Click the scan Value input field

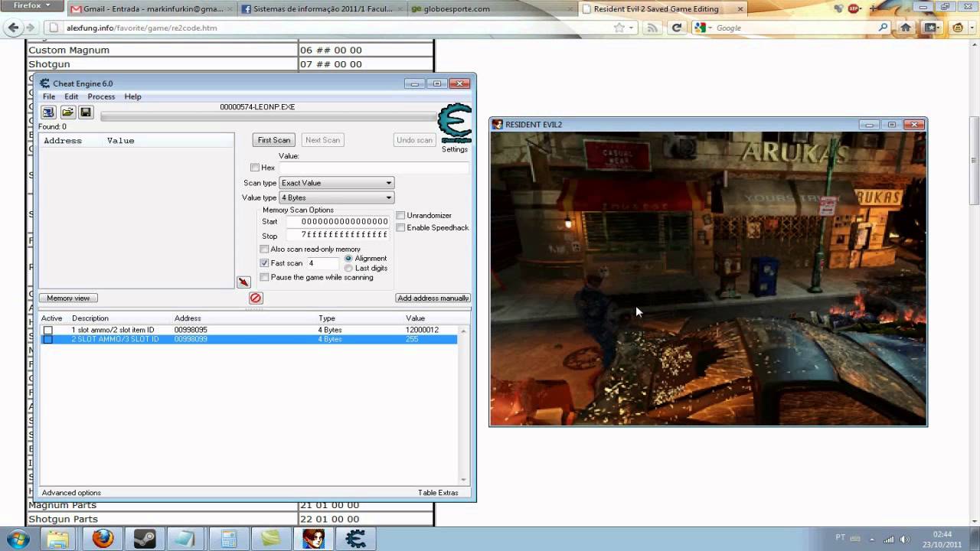374,168
